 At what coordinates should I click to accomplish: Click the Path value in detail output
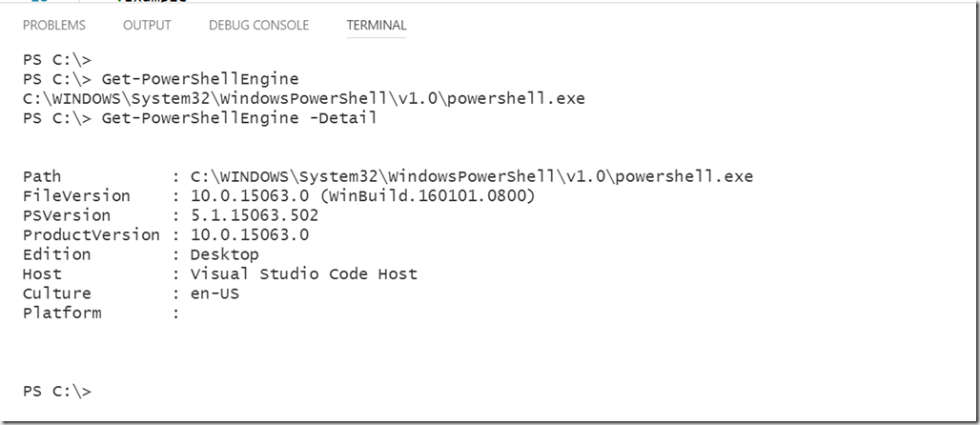click(472, 176)
